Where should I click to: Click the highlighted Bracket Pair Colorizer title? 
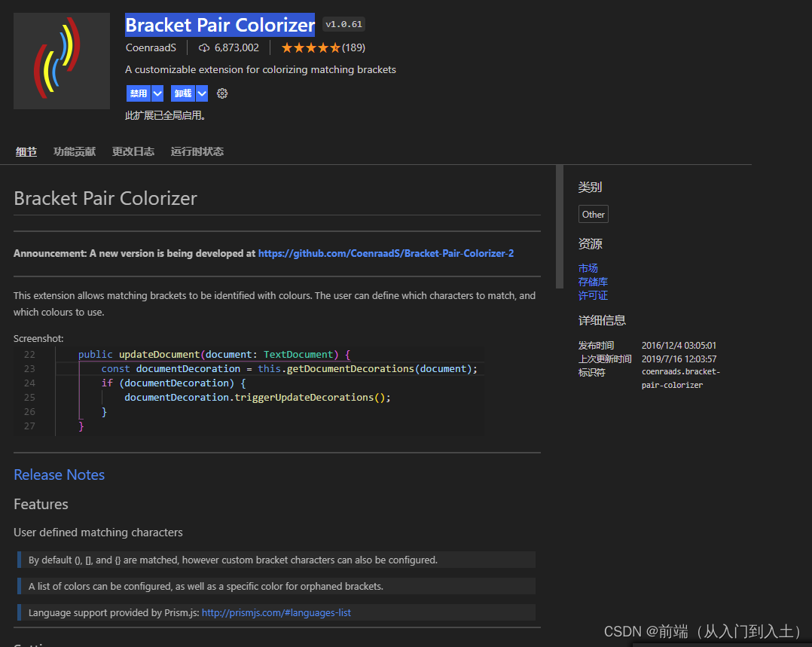(220, 25)
